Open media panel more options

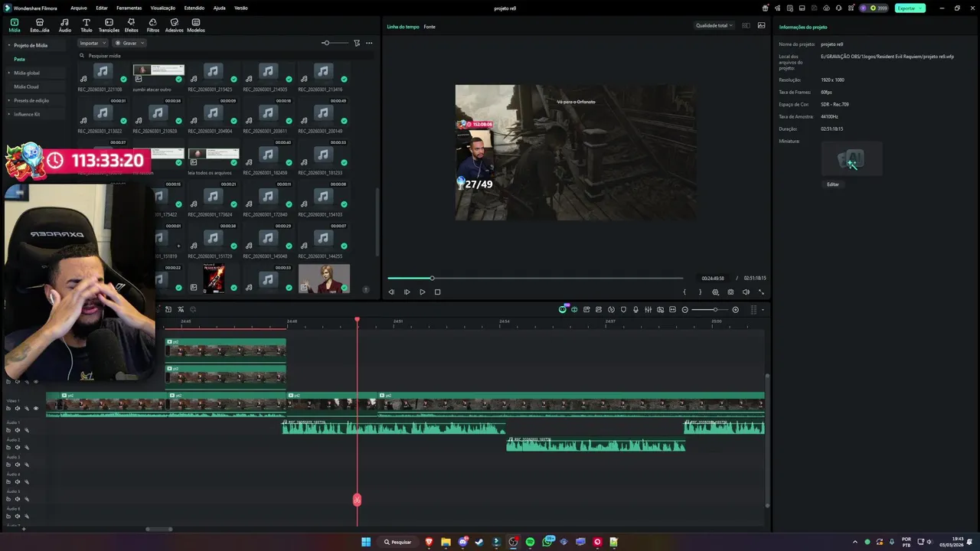(x=369, y=43)
